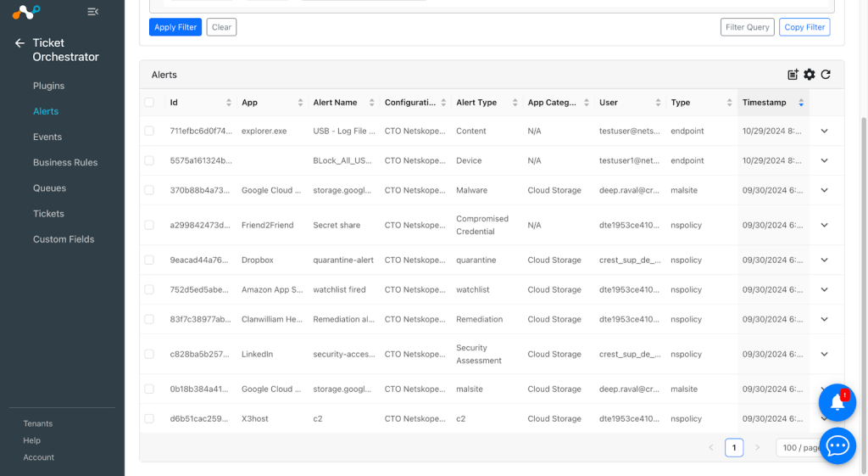
Task: Open the notifications bell
Action: (x=837, y=402)
